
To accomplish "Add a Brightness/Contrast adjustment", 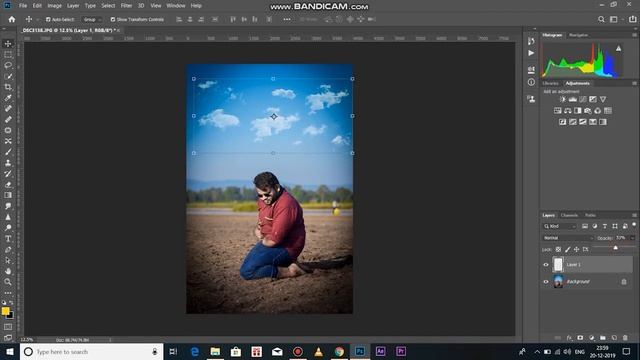I will click(562, 99).
